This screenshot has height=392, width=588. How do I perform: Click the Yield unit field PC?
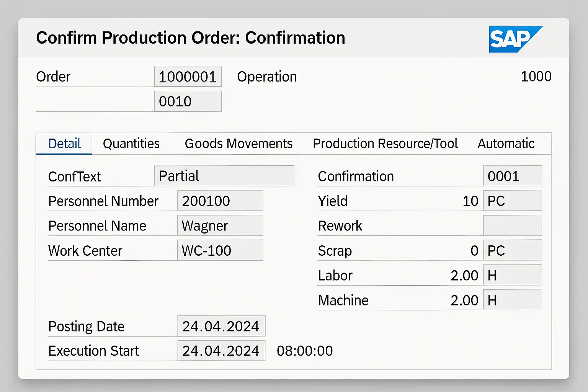(x=512, y=201)
